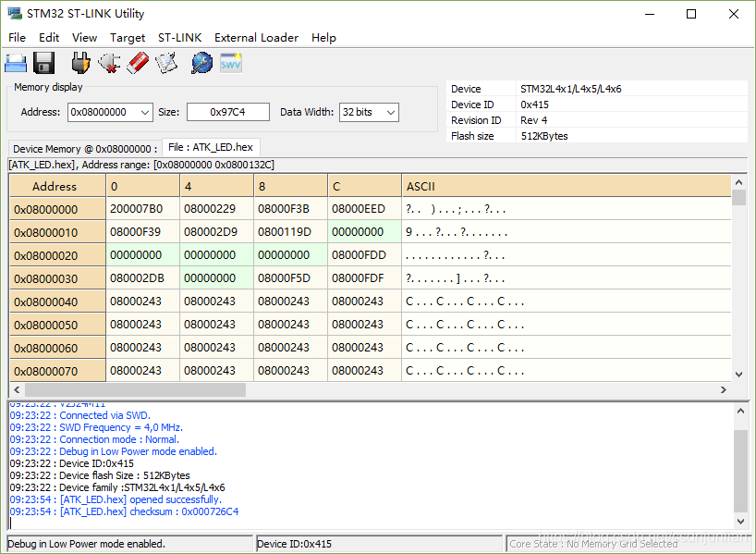This screenshot has height=554, width=756.
Task: Select cell 200007B0 in first row
Action: coord(142,209)
